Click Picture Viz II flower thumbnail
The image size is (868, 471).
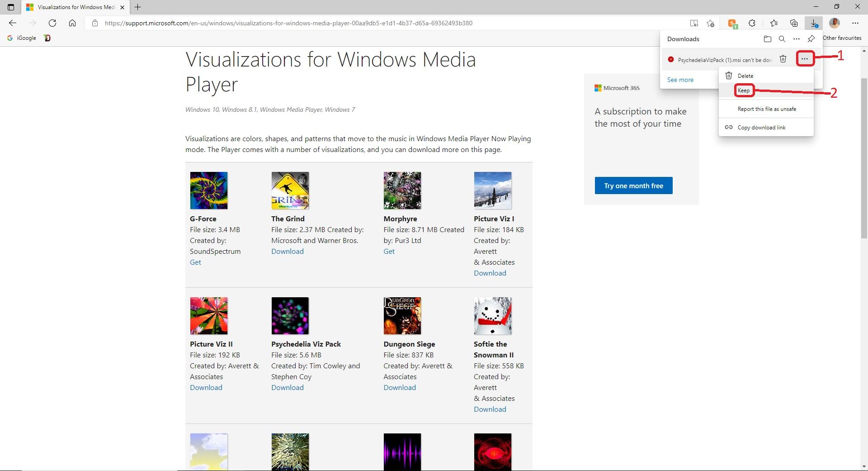tap(209, 316)
